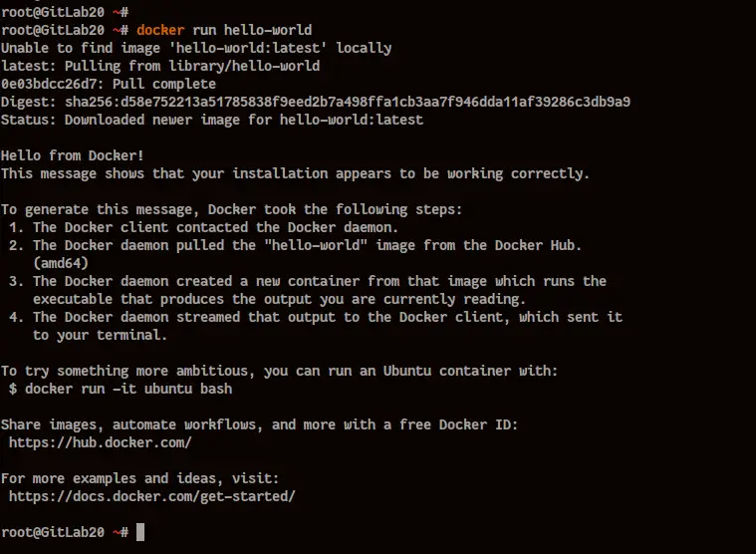The image size is (756, 554).
Task: Click the '(amd64)' architecture text
Action: [61, 263]
